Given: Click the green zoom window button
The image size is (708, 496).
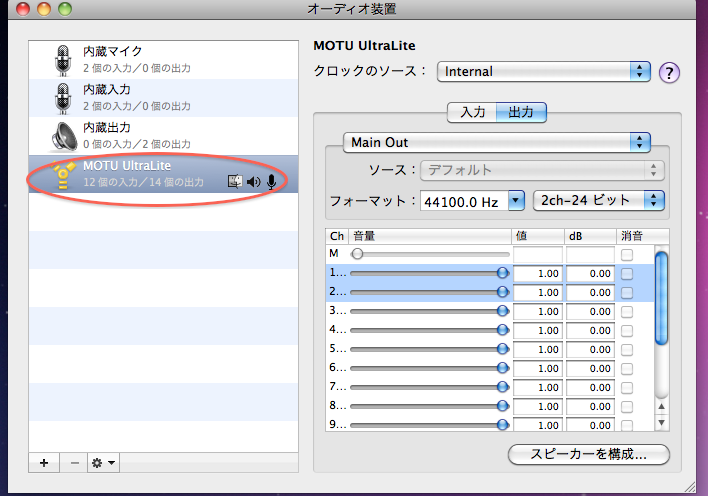Looking at the screenshot, I should (x=65, y=9).
